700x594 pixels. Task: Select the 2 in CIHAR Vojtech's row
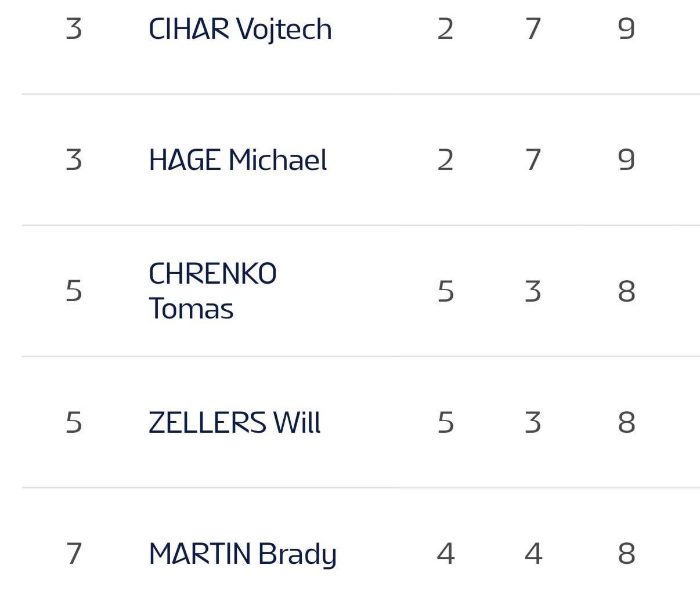coord(445,29)
